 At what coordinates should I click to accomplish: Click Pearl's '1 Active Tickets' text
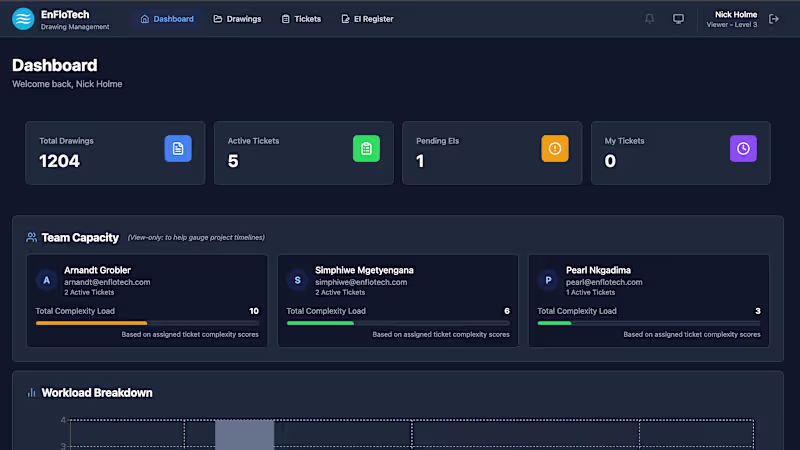[590, 292]
